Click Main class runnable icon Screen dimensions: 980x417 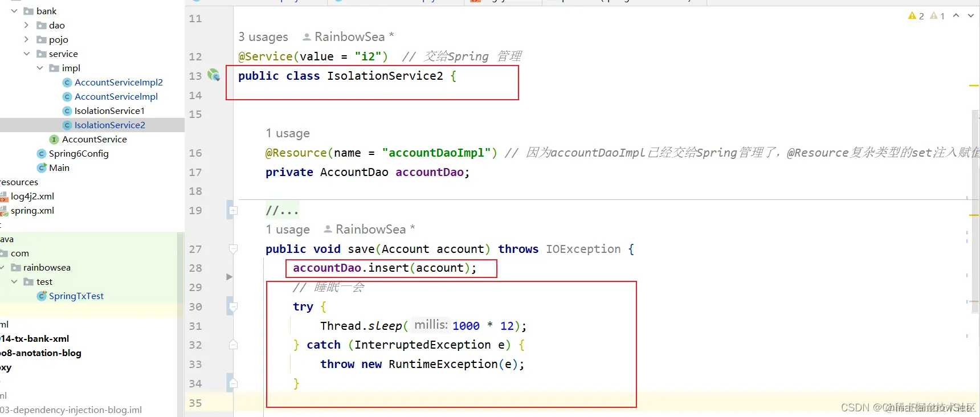tap(42, 167)
